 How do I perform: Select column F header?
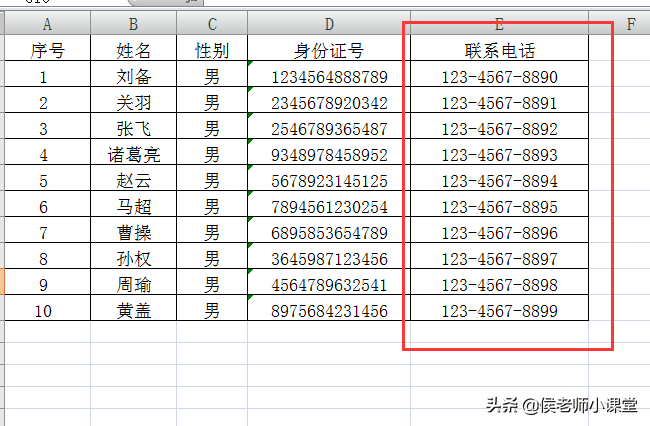pyautogui.click(x=619, y=23)
